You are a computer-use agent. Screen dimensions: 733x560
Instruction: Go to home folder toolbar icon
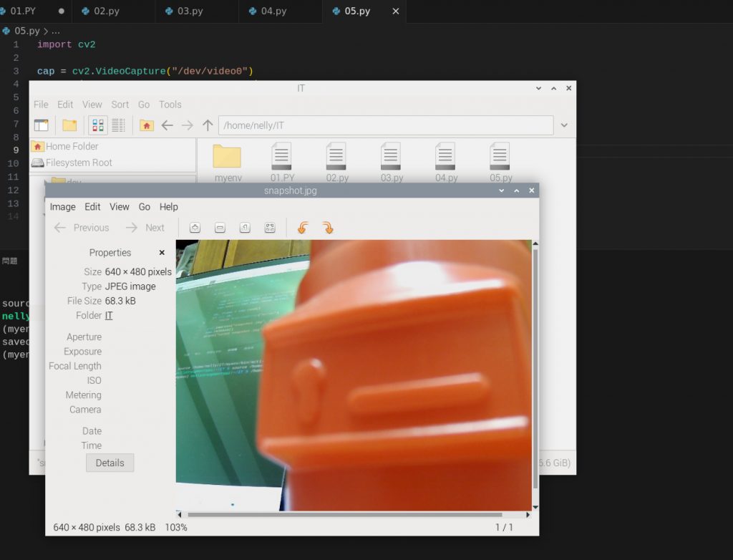pos(147,125)
